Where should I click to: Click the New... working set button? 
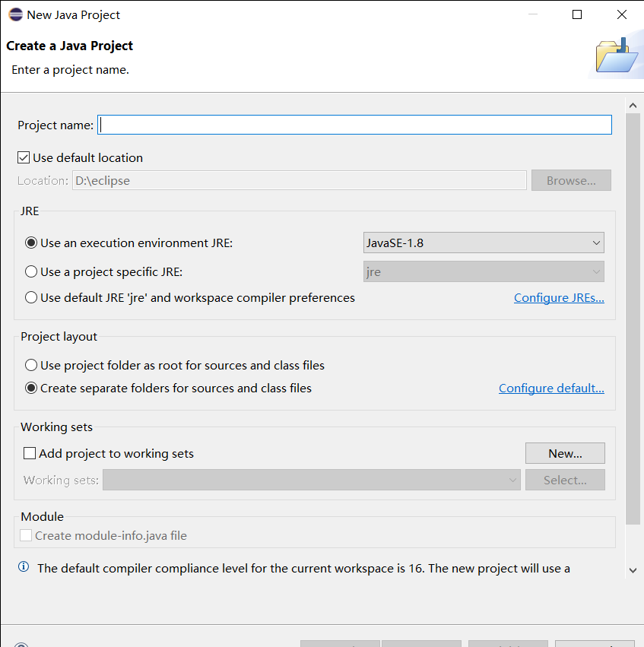(x=565, y=453)
